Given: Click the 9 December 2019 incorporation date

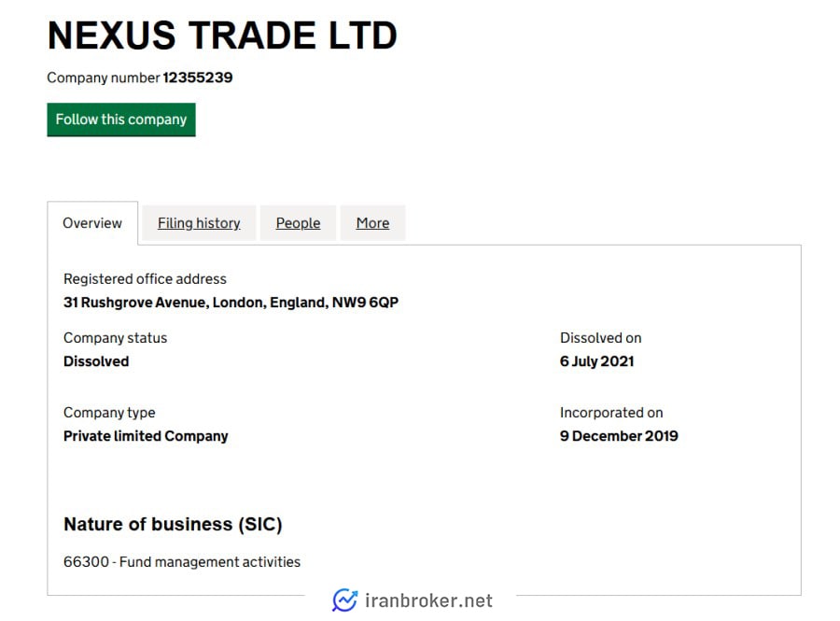Looking at the screenshot, I should point(619,436).
